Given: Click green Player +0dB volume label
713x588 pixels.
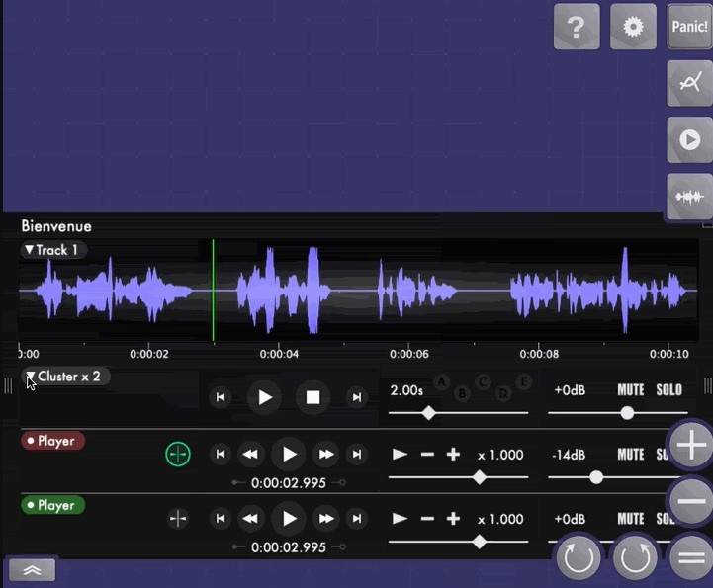Looking at the screenshot, I should click(570, 520).
